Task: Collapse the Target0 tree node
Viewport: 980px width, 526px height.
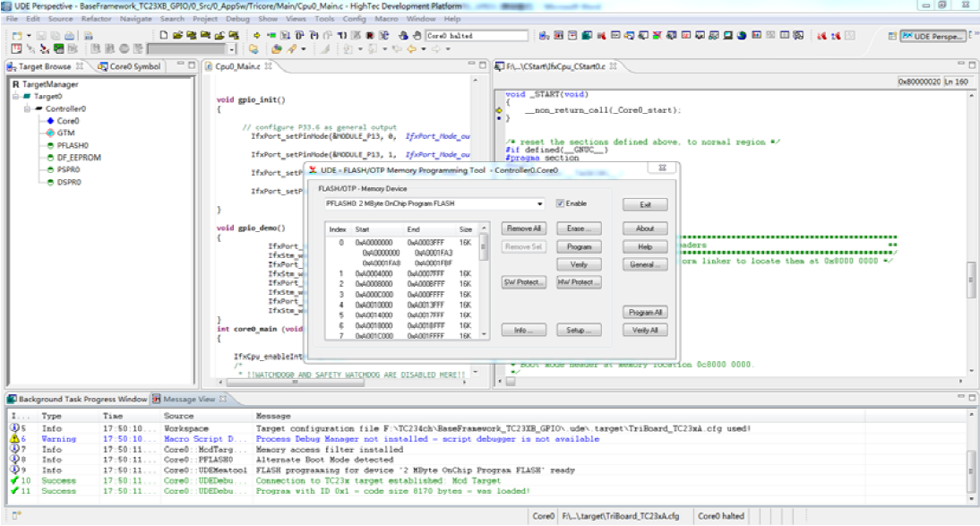Action: (16, 96)
